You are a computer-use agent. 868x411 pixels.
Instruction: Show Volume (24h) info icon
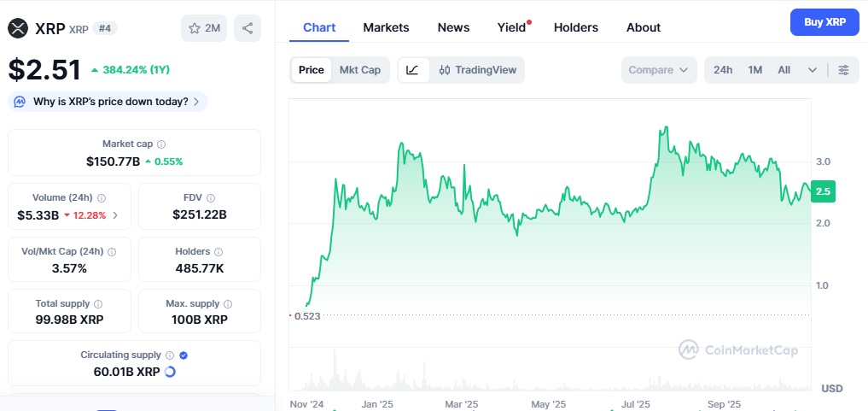(102, 197)
